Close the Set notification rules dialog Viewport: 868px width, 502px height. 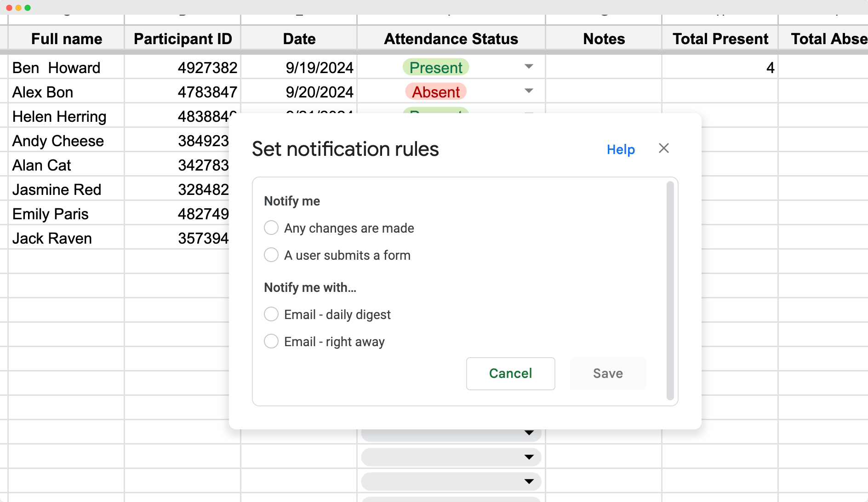(x=663, y=148)
